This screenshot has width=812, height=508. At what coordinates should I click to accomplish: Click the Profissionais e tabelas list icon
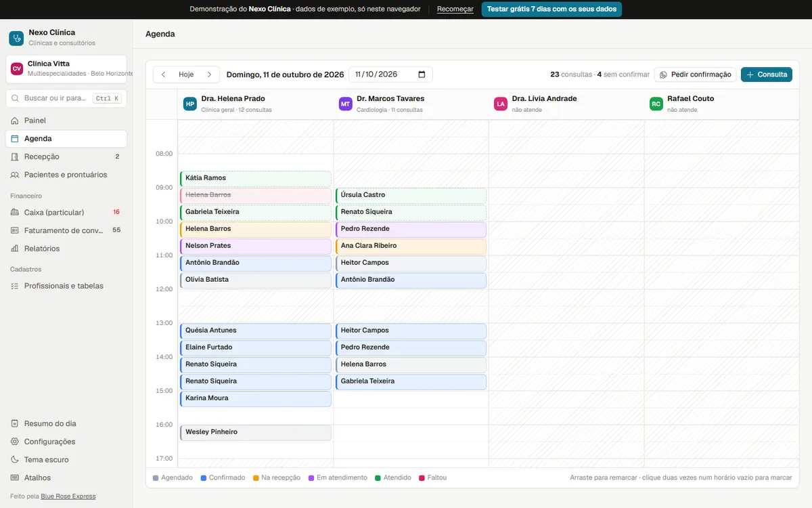(x=15, y=286)
